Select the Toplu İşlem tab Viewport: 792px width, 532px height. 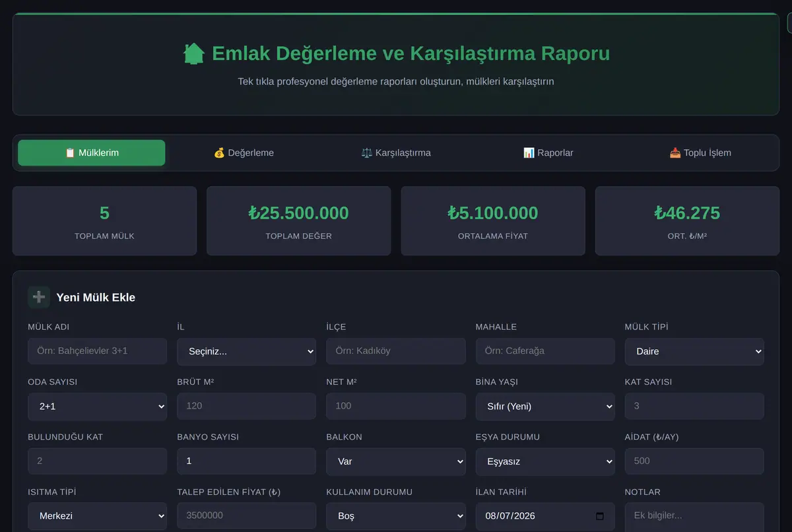point(700,152)
